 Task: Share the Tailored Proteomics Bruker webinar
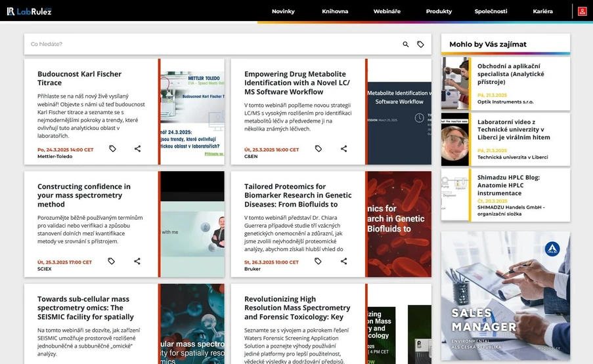tap(343, 261)
